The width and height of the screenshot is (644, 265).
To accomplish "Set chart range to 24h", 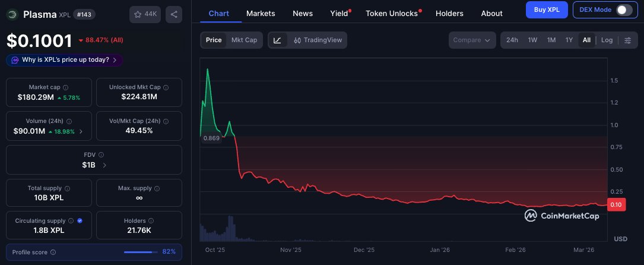I will [512, 40].
